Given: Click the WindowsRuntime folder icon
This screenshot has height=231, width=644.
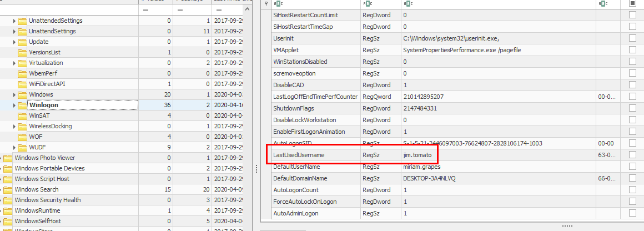Looking at the screenshot, I should (x=8, y=210).
